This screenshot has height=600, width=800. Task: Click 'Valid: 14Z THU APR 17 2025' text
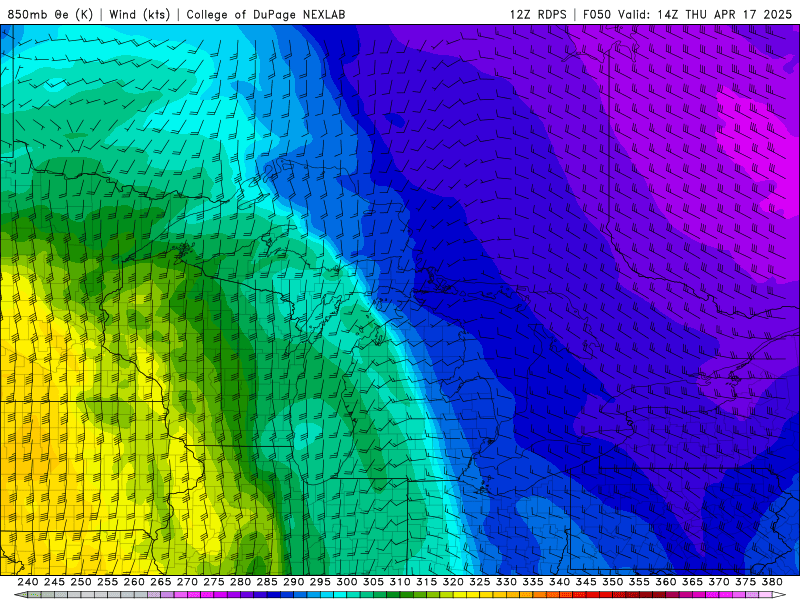[x=705, y=14]
